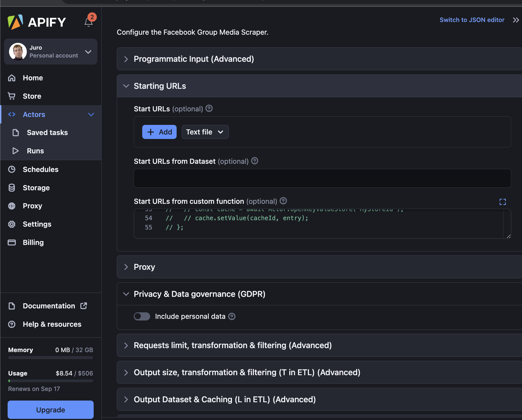Collapse the Starting URLs section
This screenshot has height=420, width=522.
319,86
